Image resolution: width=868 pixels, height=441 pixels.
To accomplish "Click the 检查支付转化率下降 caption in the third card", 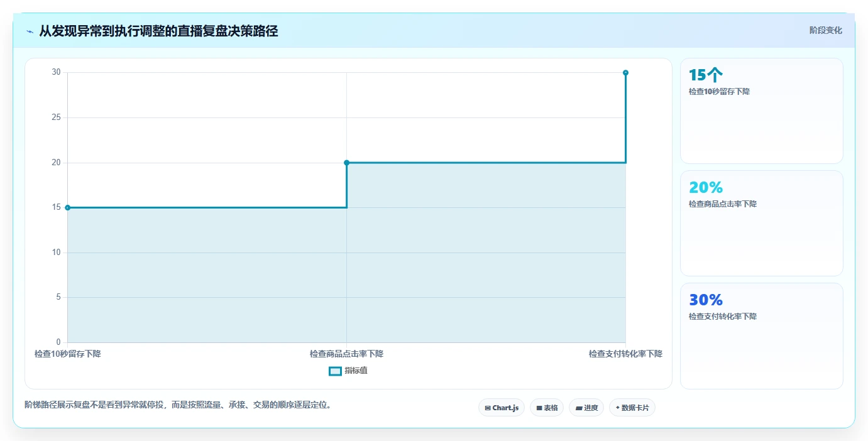I will 723,317.
